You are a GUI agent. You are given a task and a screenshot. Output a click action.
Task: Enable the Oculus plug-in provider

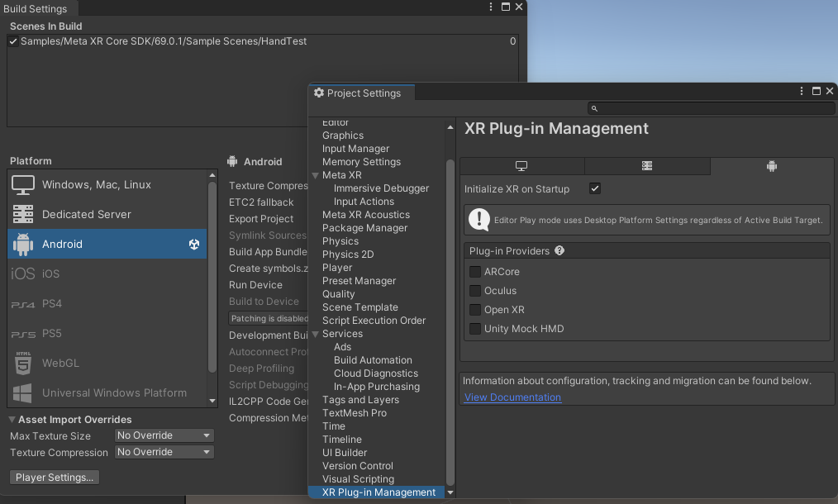(x=474, y=290)
